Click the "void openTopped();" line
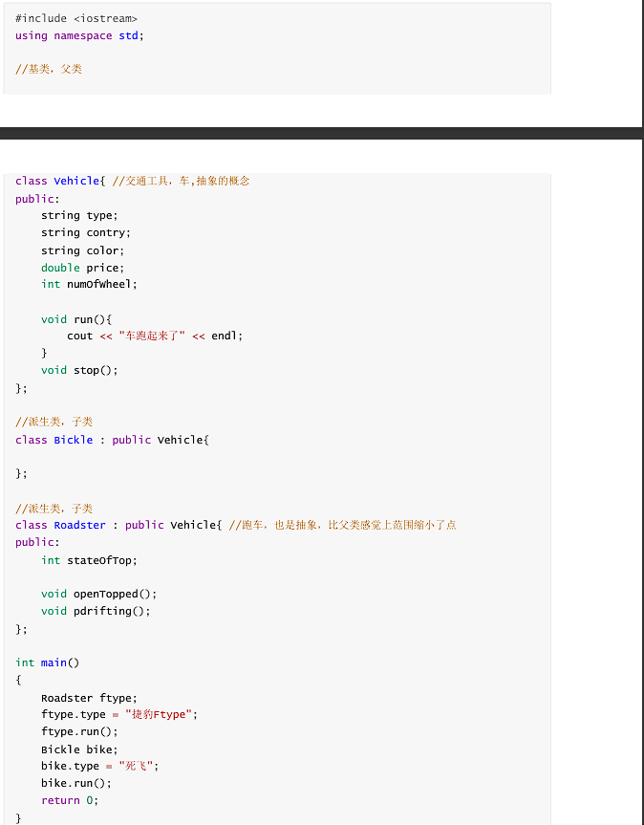The width and height of the screenshot is (644, 825). [98, 594]
